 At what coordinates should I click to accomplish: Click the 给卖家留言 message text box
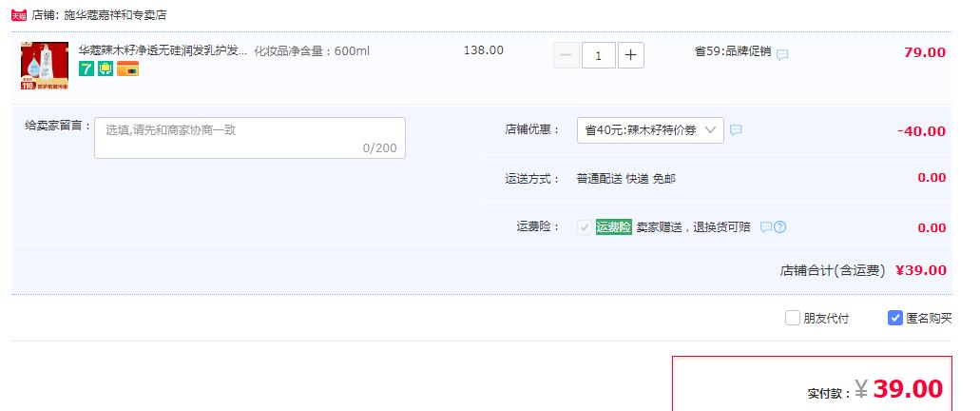click(x=250, y=138)
